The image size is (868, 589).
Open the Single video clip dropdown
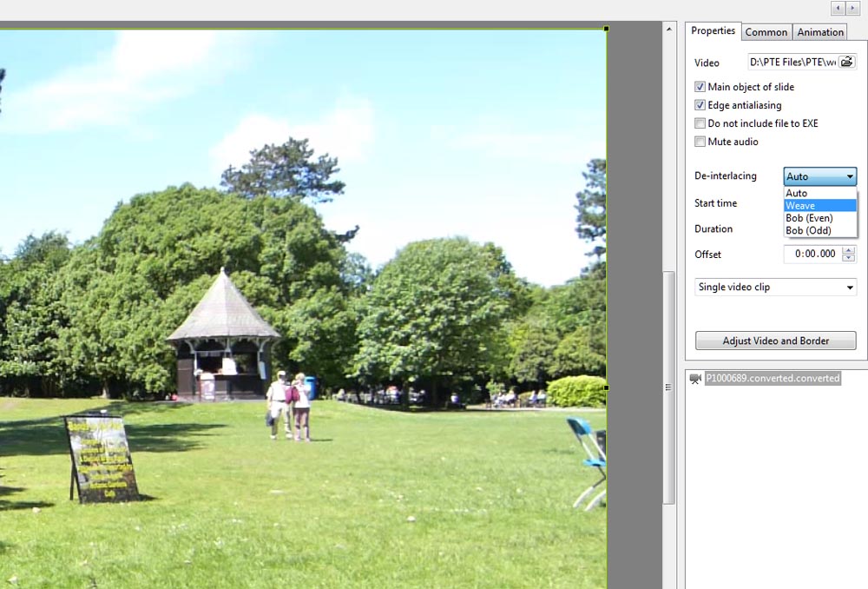775,287
